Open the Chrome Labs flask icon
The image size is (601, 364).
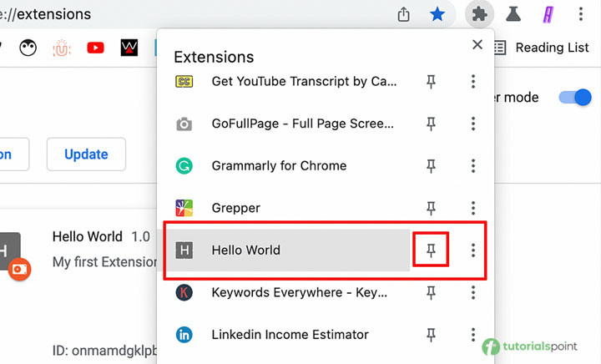[x=513, y=14]
